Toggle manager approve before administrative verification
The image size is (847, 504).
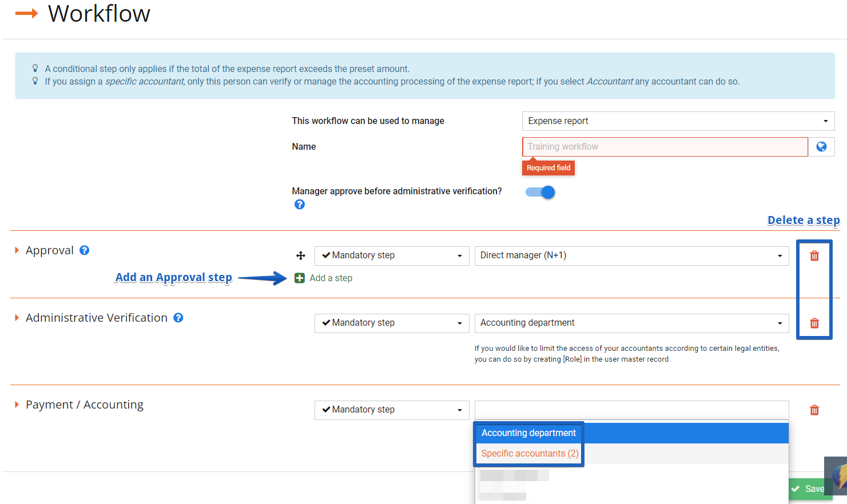pos(540,193)
